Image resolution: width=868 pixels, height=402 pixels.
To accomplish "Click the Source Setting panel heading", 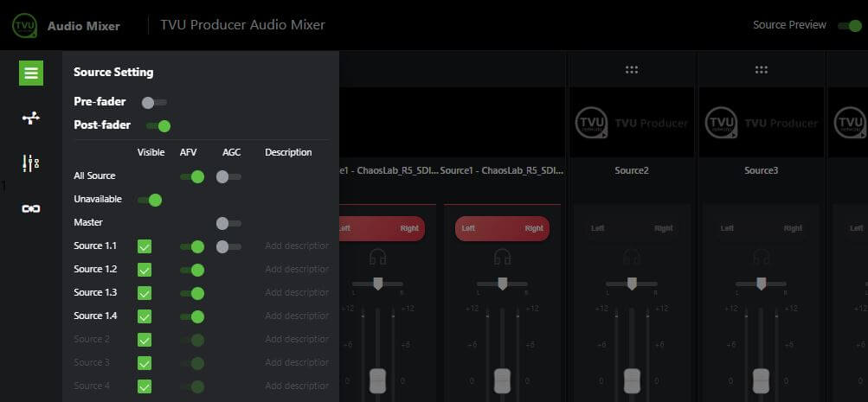I will tap(113, 73).
